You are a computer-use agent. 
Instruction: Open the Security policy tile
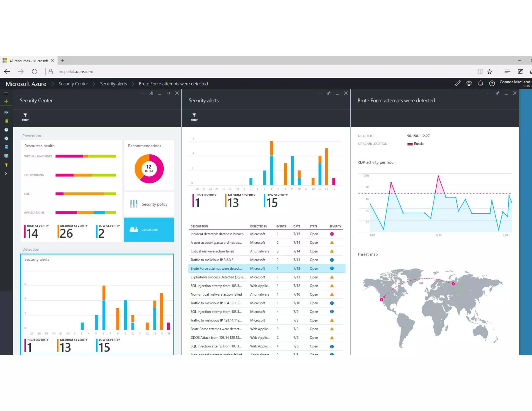149,204
